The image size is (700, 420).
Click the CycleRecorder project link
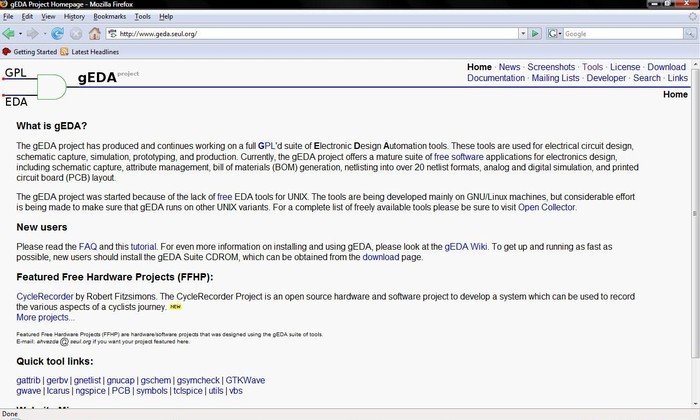(x=45, y=297)
